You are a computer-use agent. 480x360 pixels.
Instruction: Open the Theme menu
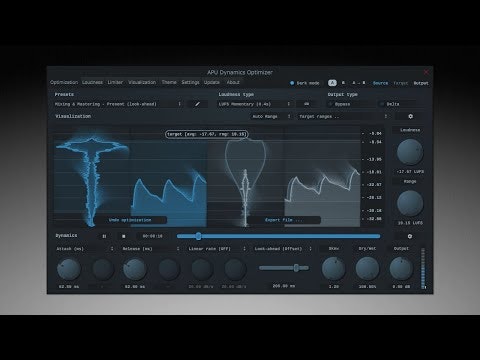[x=169, y=82]
